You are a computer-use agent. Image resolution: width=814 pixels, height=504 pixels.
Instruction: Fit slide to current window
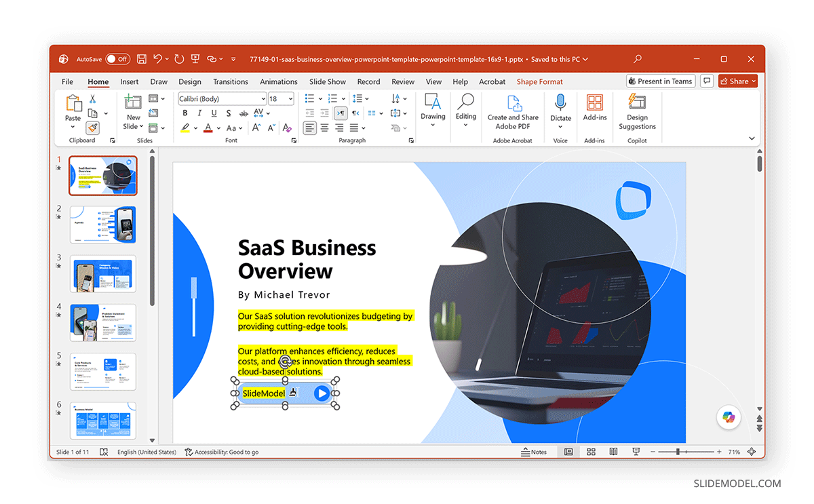click(x=751, y=452)
